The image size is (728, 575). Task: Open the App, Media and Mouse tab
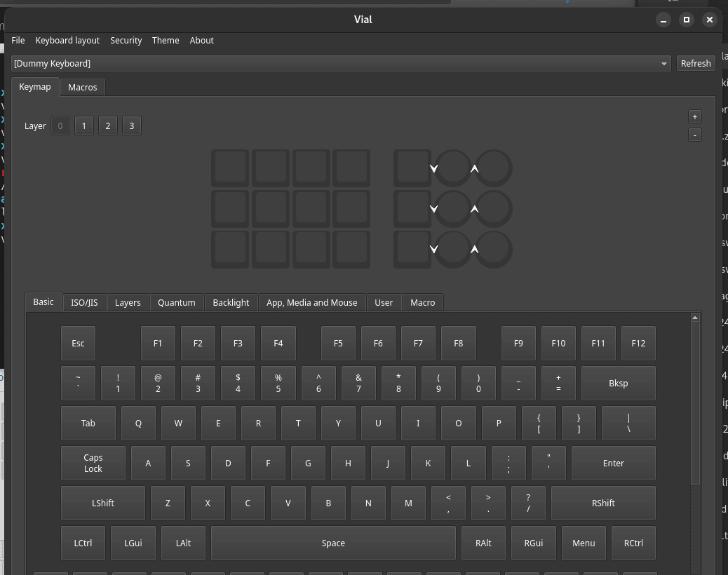[x=311, y=303]
